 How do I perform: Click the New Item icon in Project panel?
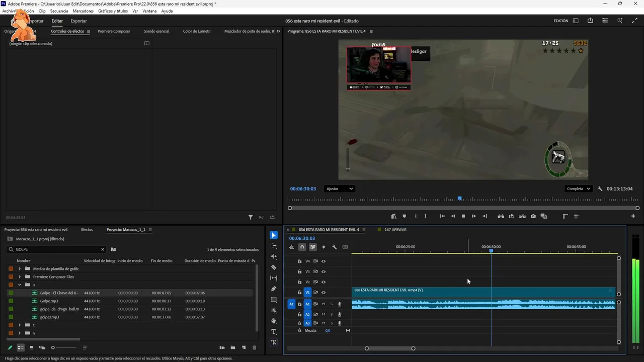tap(244, 347)
